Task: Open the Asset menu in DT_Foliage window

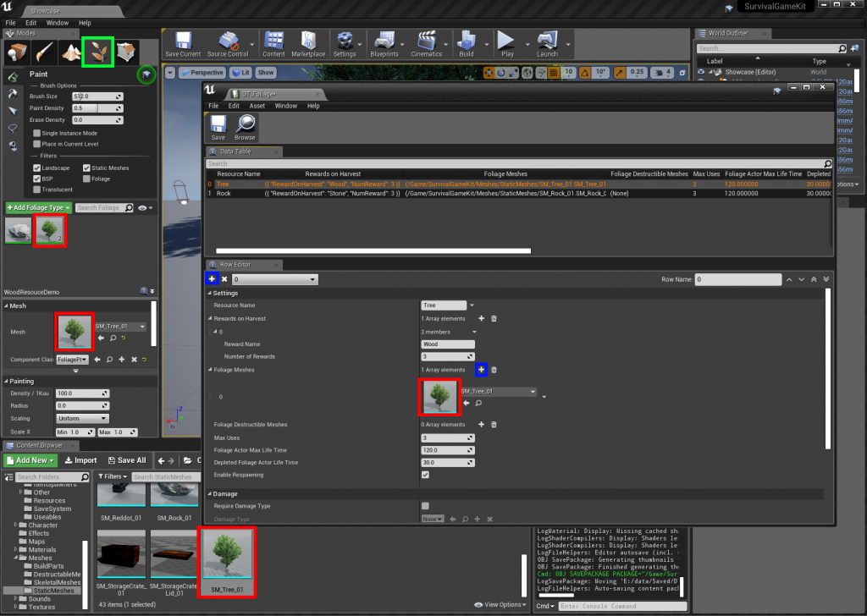Action: click(257, 106)
